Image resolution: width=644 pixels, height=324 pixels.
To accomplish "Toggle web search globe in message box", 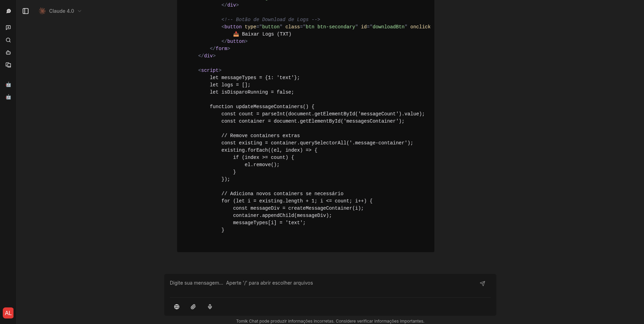I will 177,307.
